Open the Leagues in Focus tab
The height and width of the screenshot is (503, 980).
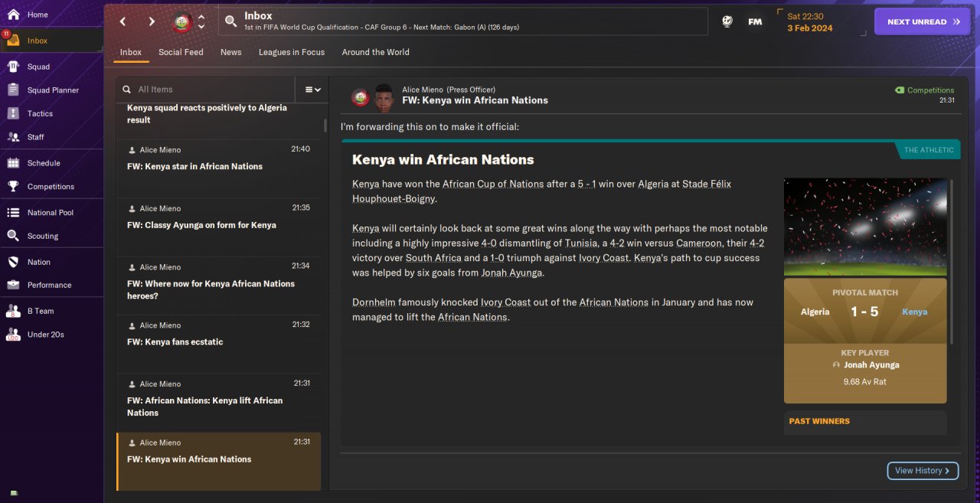click(x=291, y=52)
